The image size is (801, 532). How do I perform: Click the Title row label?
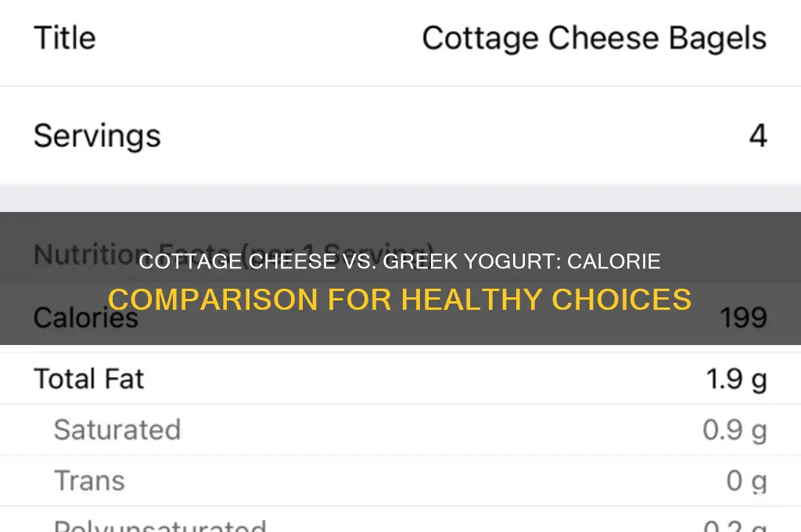point(64,37)
